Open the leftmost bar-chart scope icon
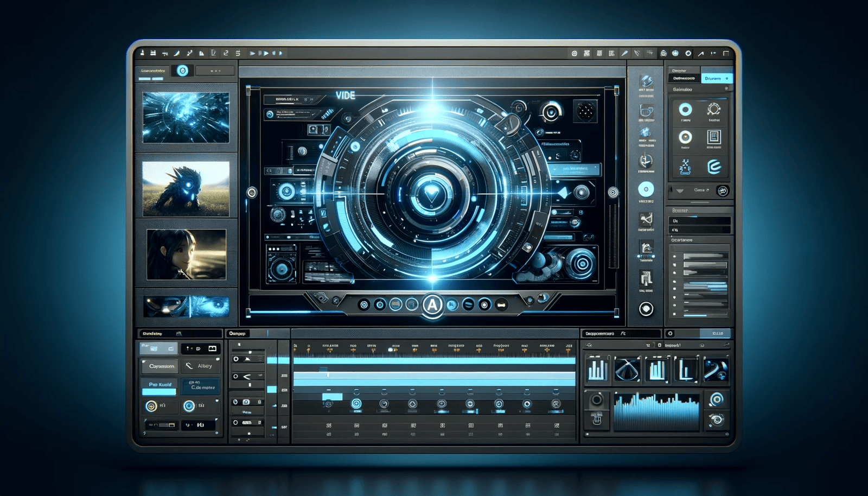The width and height of the screenshot is (868, 496). pos(597,370)
